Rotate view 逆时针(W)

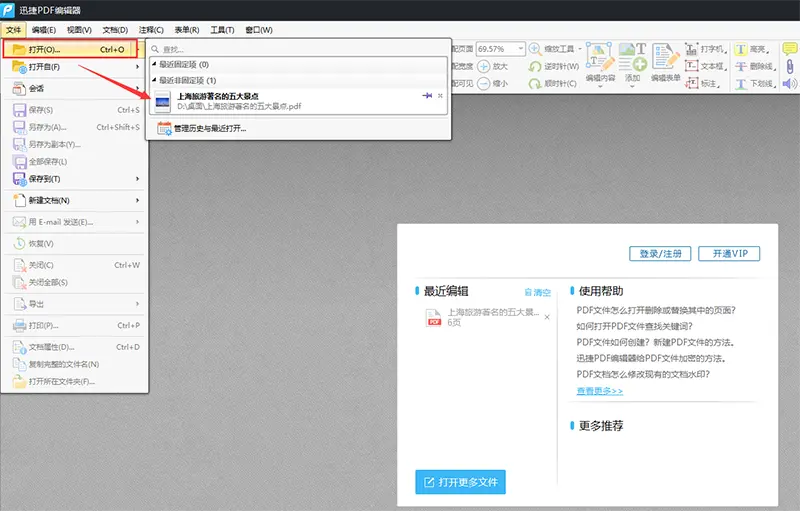coord(554,66)
